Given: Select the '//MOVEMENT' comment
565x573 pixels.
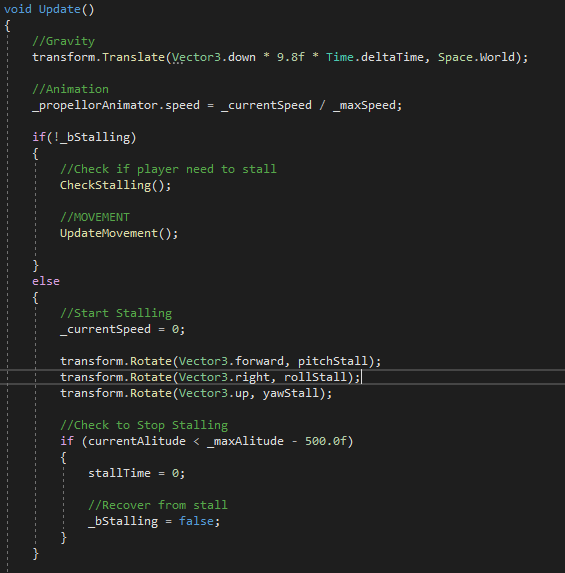Looking at the screenshot, I should (x=95, y=217).
